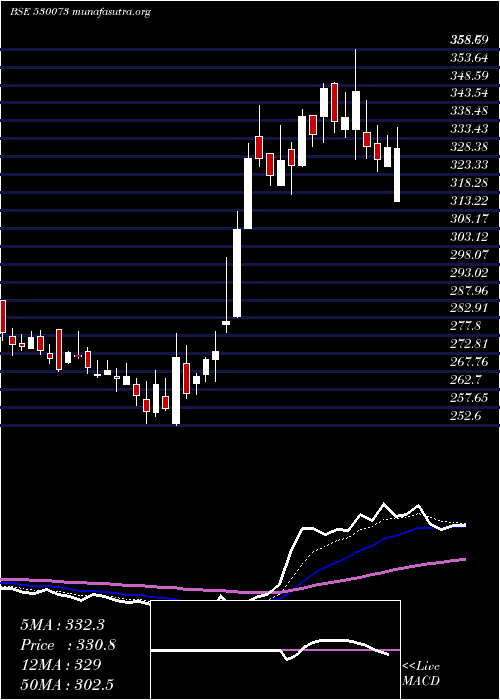Select the 303.12 price label
500x700 pixels.
click(x=468, y=237)
